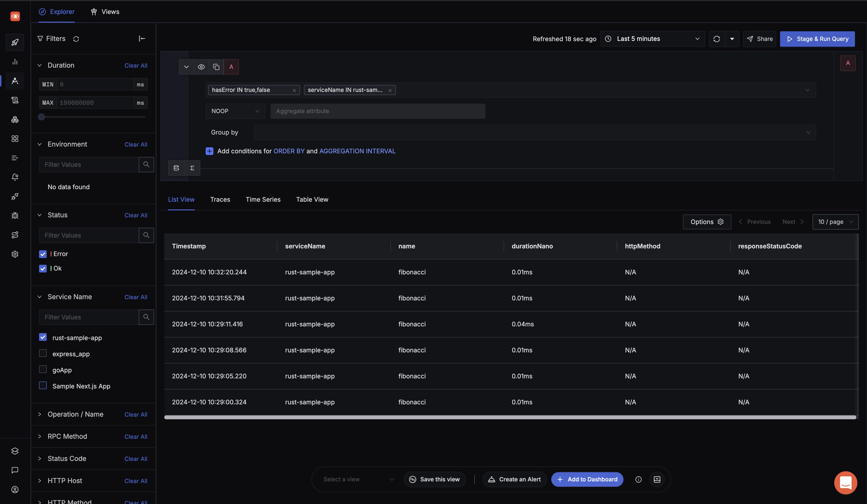The image size is (867, 504).
Task: Open the NOOP aggregation dropdown
Action: (x=235, y=111)
